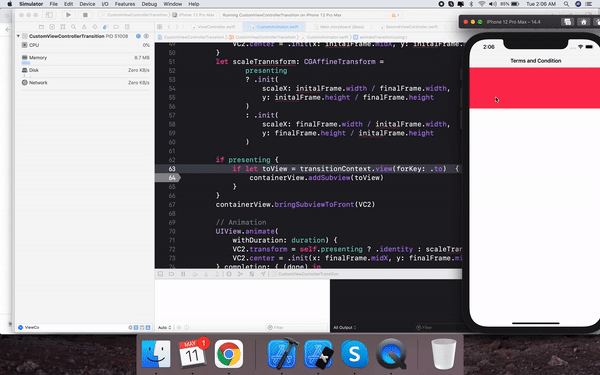The height and width of the screenshot is (375, 600).
Task: Select the Network gauge row
Action: click(85, 83)
